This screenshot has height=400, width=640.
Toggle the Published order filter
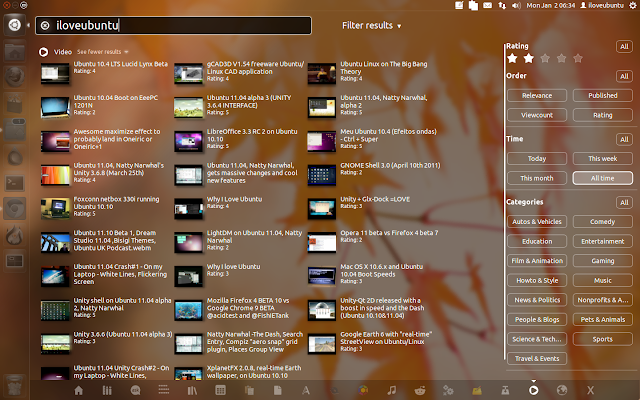(603, 96)
